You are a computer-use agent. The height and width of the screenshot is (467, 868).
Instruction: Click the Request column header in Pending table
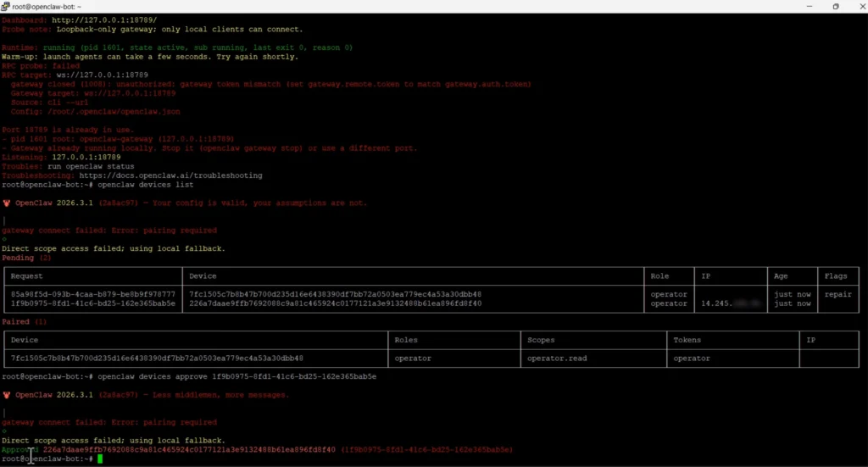click(x=26, y=276)
